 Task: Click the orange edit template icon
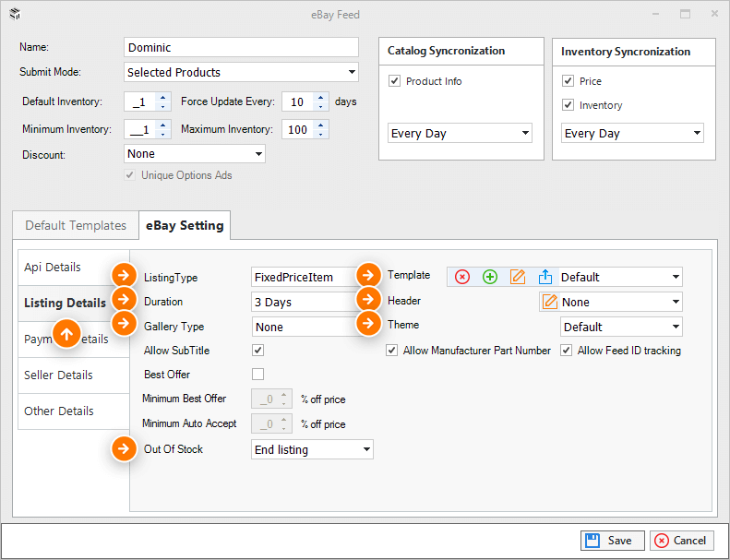point(517,278)
